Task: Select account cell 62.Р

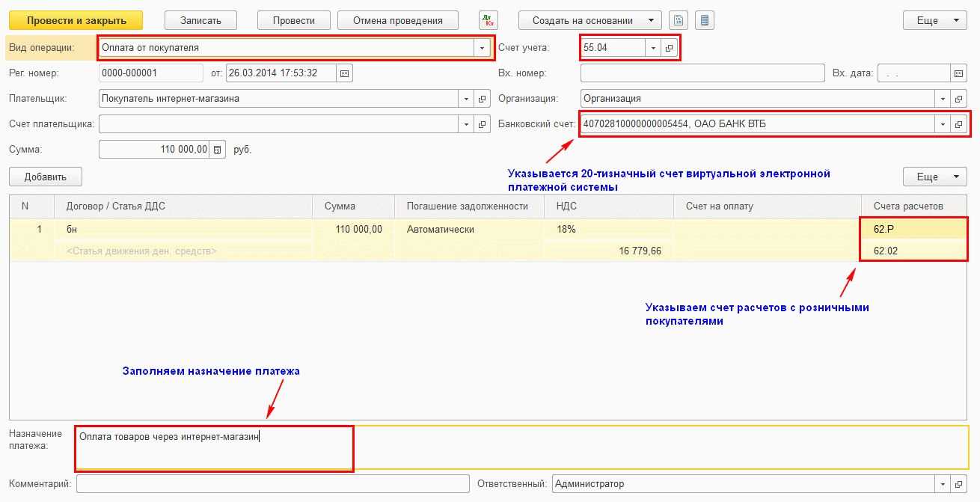Action: coord(915,229)
